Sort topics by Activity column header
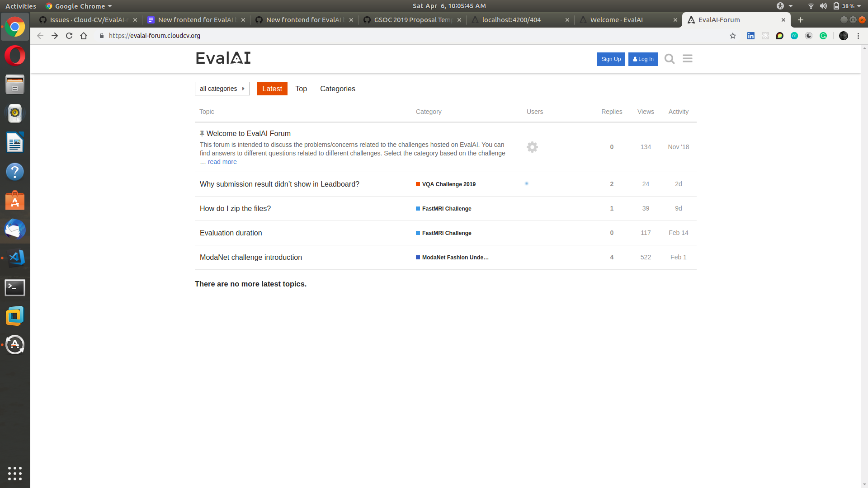Viewport: 868px width, 488px height. pyautogui.click(x=678, y=112)
